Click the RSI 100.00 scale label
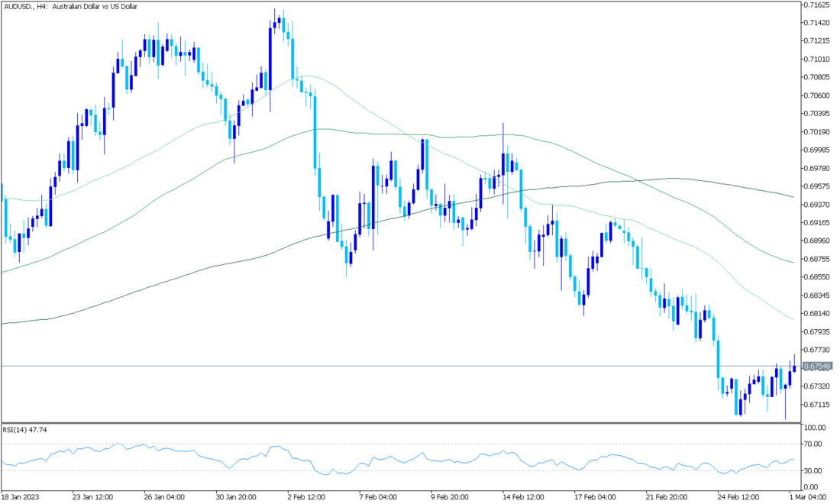 814,428
